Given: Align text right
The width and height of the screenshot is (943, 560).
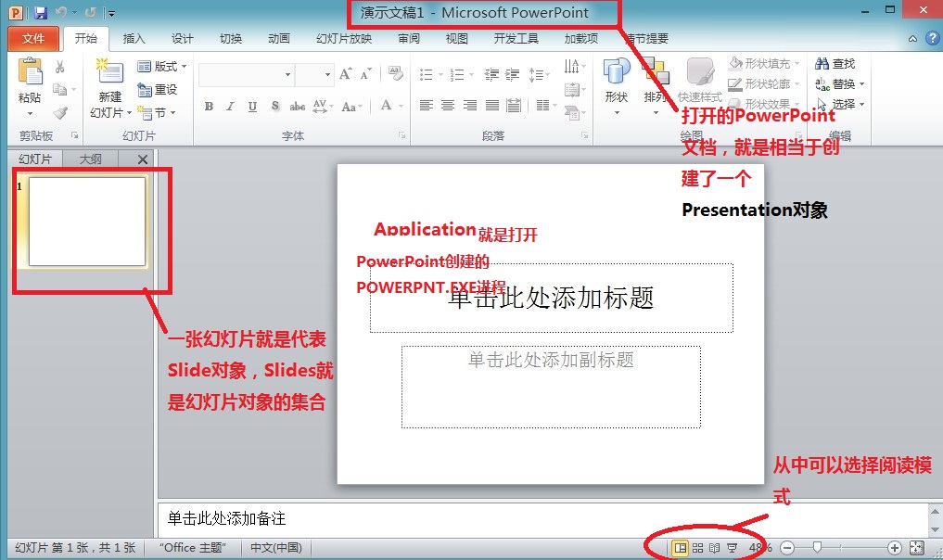Looking at the screenshot, I should pyautogui.click(x=470, y=106).
